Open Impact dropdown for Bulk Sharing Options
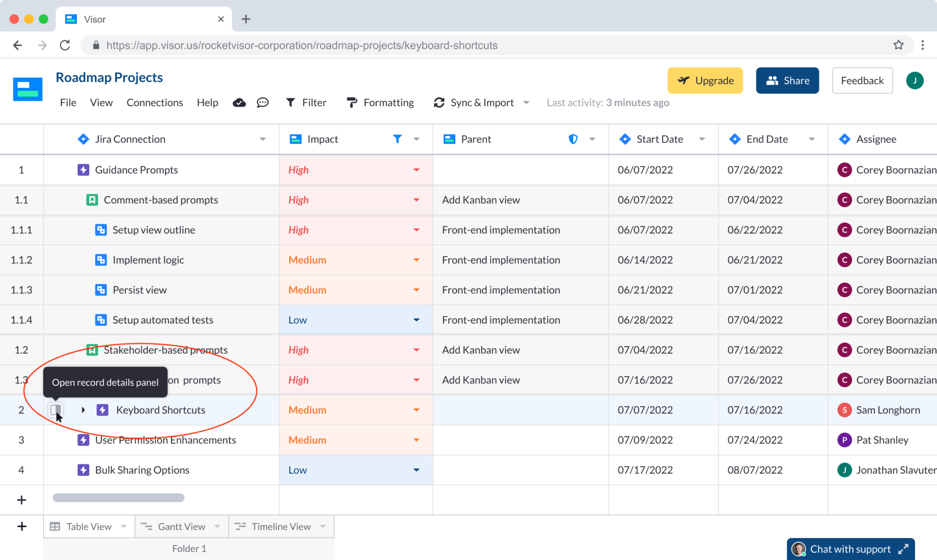 [416, 470]
